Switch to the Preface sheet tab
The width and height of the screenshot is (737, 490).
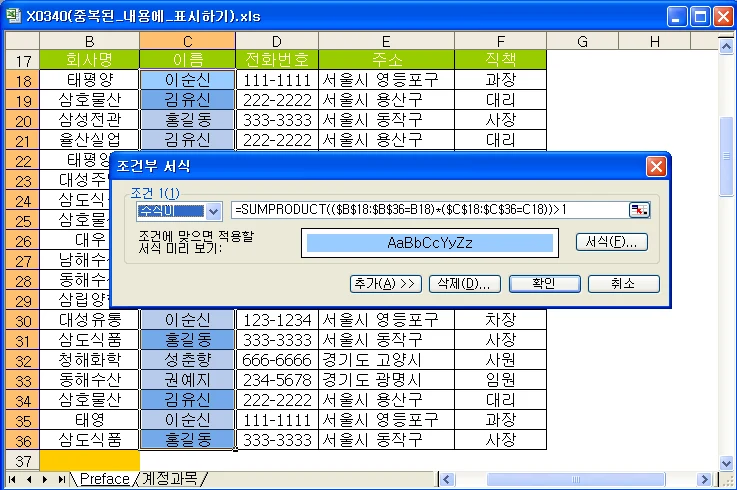104,479
